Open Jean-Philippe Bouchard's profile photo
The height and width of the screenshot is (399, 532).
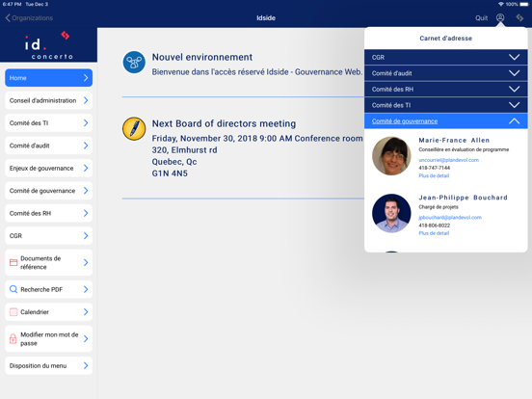click(x=391, y=213)
